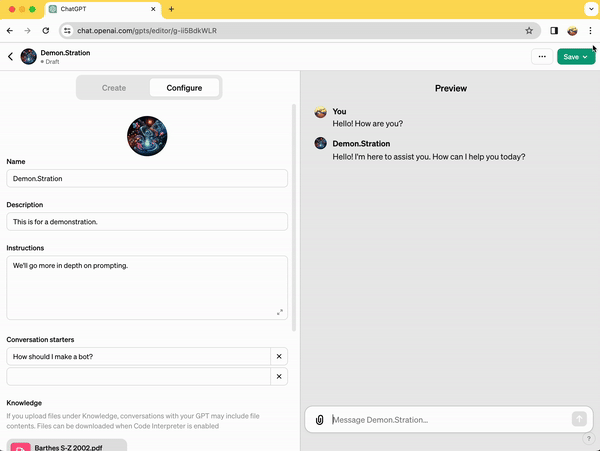This screenshot has height=451, width=600.
Task: Open Chrome's three-dot menu
Action: pos(590,31)
